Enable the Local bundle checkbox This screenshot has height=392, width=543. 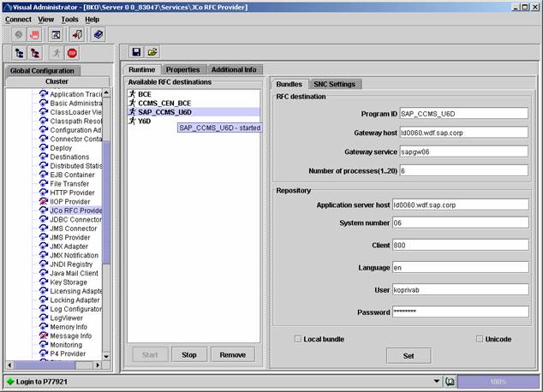[x=298, y=339]
